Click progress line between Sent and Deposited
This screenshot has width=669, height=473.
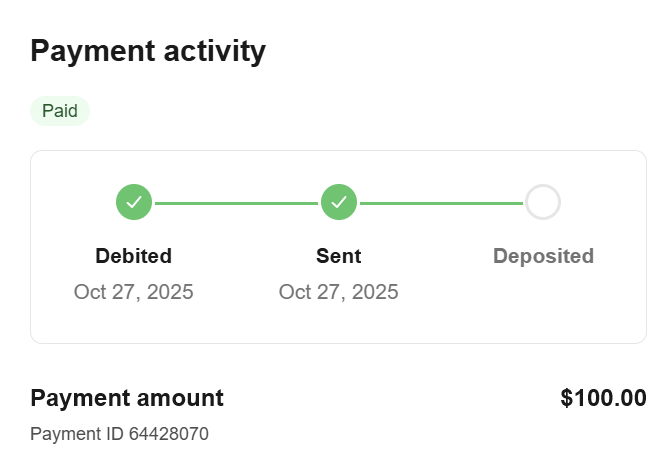pos(441,203)
